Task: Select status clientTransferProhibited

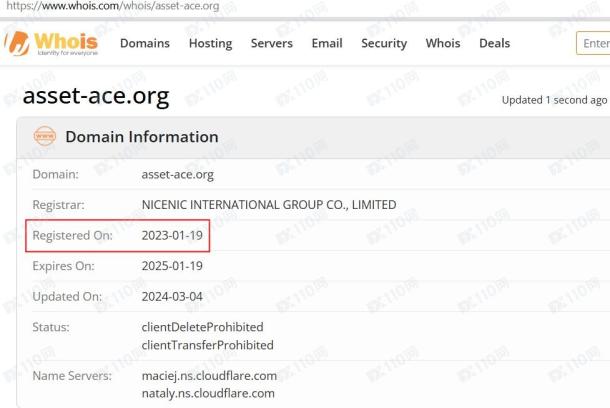Action: tap(207, 345)
